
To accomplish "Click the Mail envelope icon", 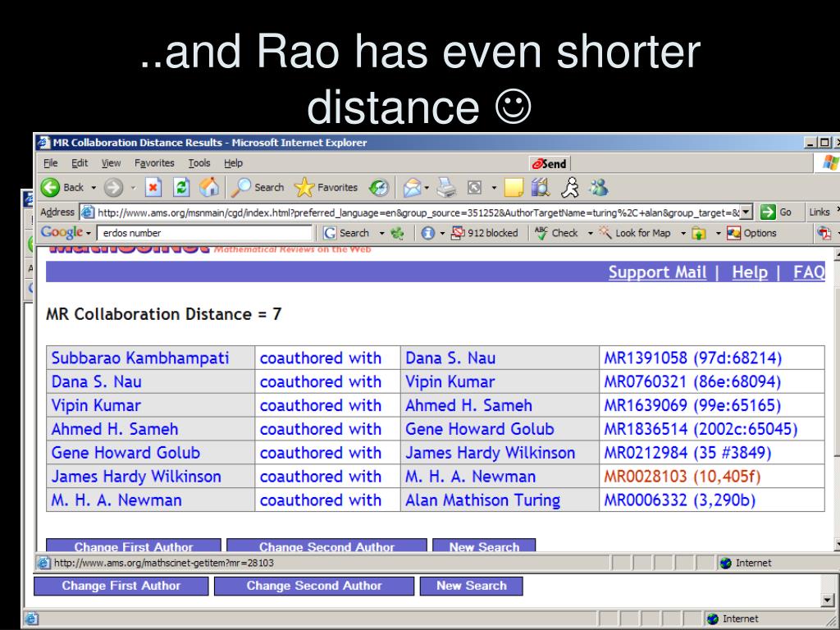I will 412,188.
